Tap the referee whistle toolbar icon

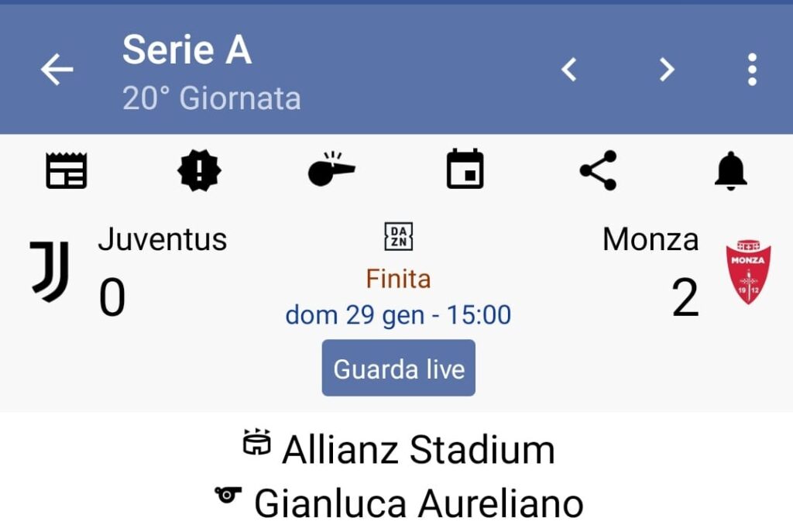click(331, 170)
